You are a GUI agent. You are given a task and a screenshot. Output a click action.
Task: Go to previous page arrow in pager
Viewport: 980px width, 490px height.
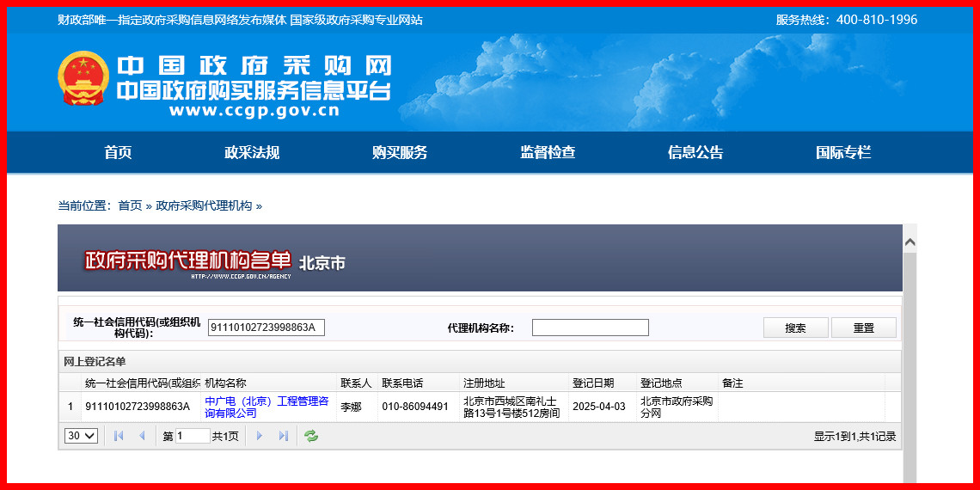(142, 436)
